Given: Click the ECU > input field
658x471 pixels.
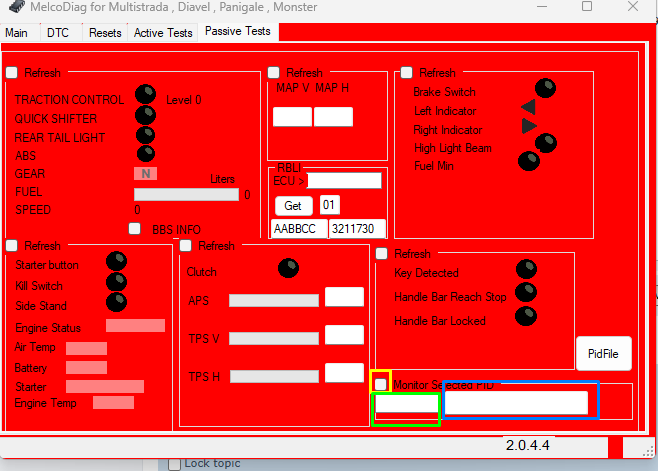Looking at the screenshot, I should (344, 181).
